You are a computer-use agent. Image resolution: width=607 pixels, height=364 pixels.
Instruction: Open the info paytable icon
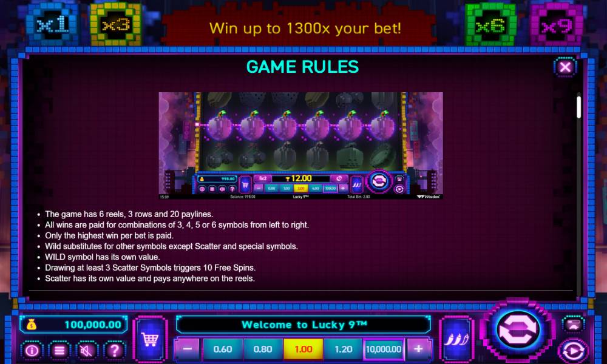pos(32,351)
